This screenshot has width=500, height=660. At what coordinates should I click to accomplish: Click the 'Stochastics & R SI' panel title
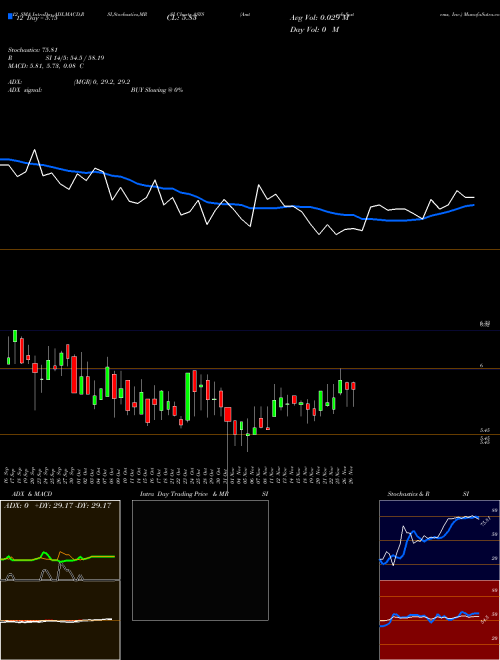click(428, 494)
